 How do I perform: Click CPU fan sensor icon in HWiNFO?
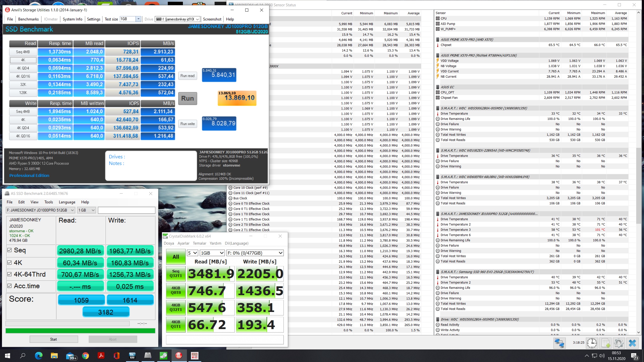point(438,18)
